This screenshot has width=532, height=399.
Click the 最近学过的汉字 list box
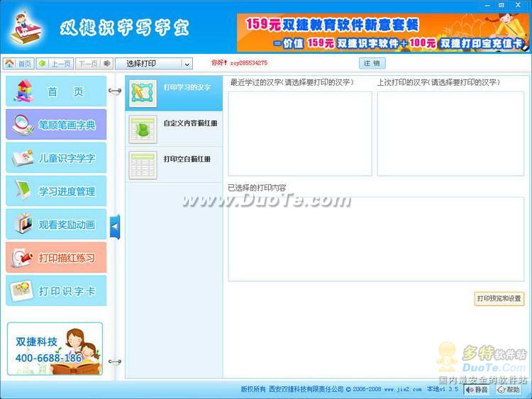click(x=300, y=133)
